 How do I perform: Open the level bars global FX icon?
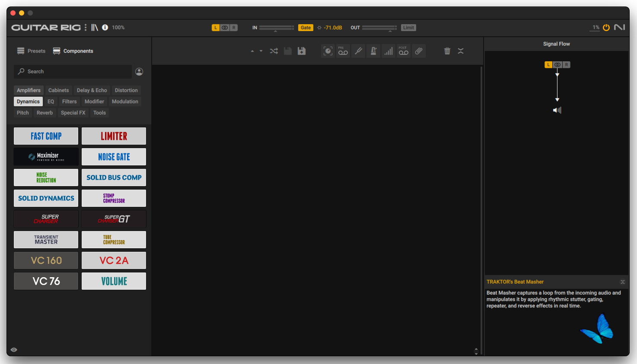(389, 51)
